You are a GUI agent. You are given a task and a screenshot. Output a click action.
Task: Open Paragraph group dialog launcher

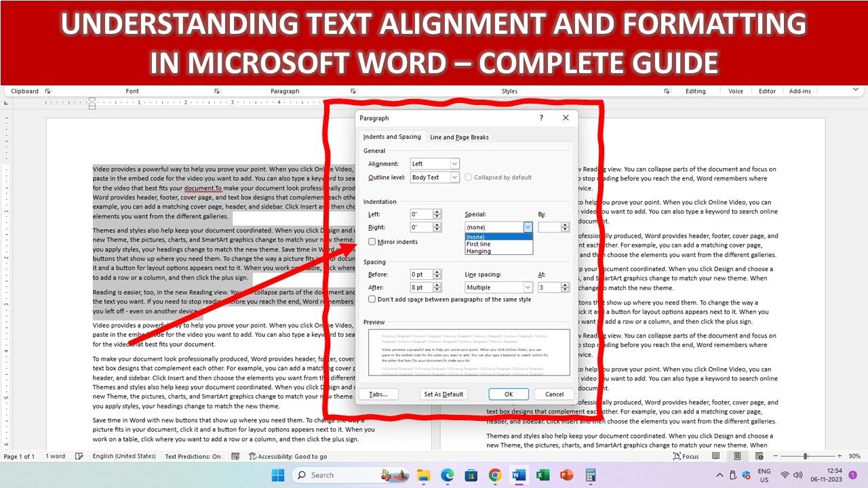pyautogui.click(x=353, y=91)
